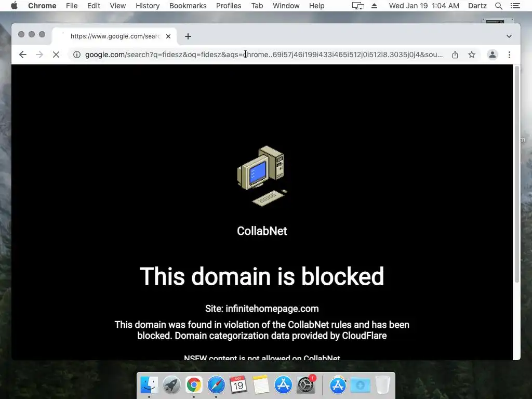
Task: Expand the tab search chevron
Action: [509, 36]
